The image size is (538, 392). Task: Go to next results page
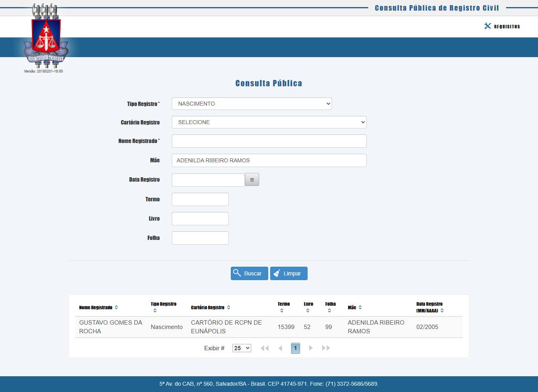coord(311,348)
